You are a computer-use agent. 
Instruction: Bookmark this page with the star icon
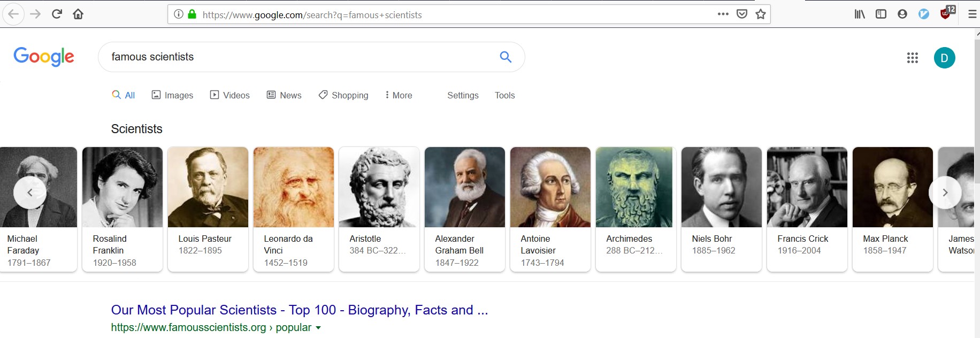tap(760, 14)
